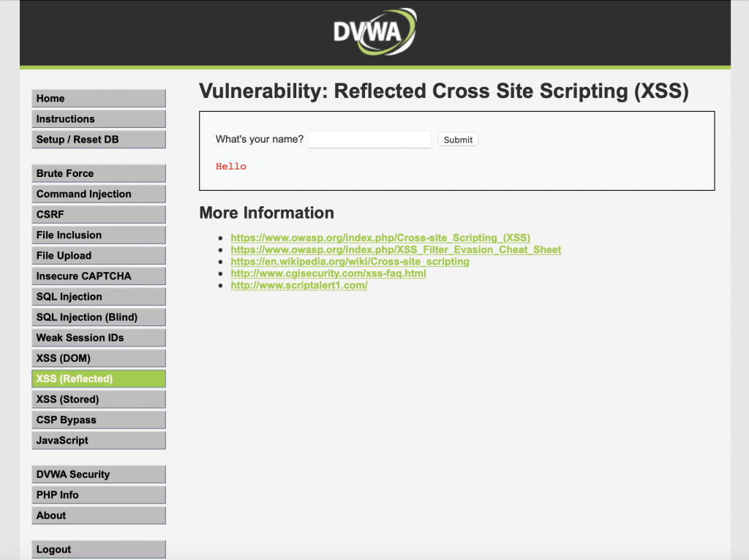Viewport: 749px width, 560px height.
Task: Open XSS (Stored) page
Action: 99,399
